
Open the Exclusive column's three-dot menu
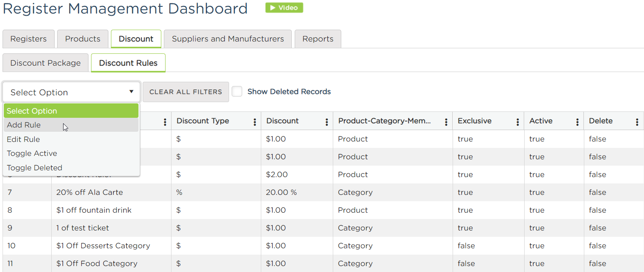(x=517, y=122)
